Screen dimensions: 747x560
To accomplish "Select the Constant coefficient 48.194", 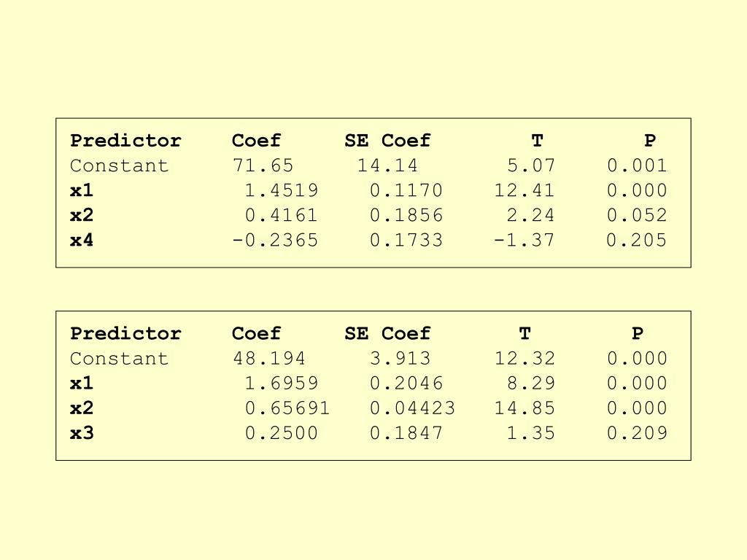I will (269, 358).
